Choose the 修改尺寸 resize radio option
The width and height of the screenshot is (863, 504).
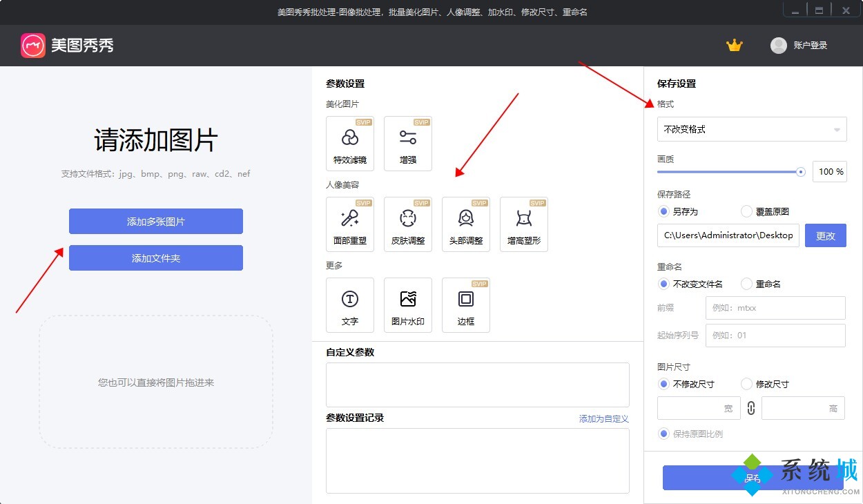765,384
